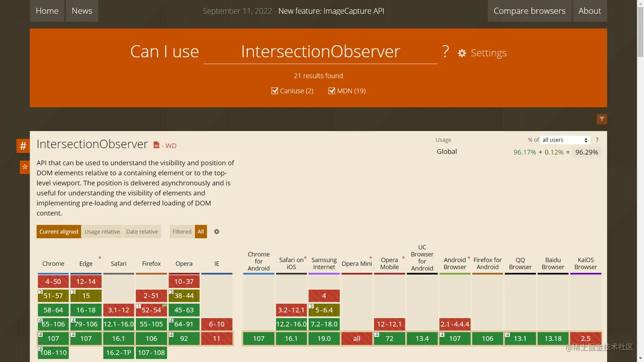The width and height of the screenshot is (644, 362).
Task: Select Edge 12-14 cell
Action: tap(86, 282)
